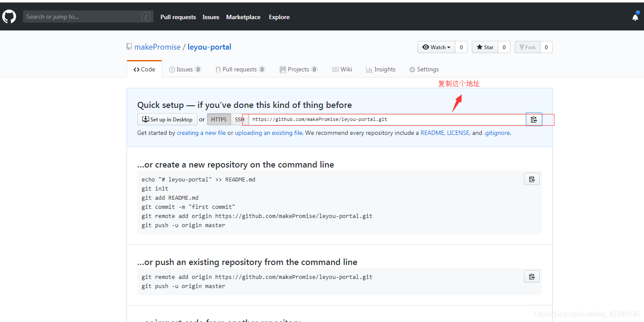The image size is (644, 322).
Task: Open the leyou-portal repository link
Action: click(210, 47)
